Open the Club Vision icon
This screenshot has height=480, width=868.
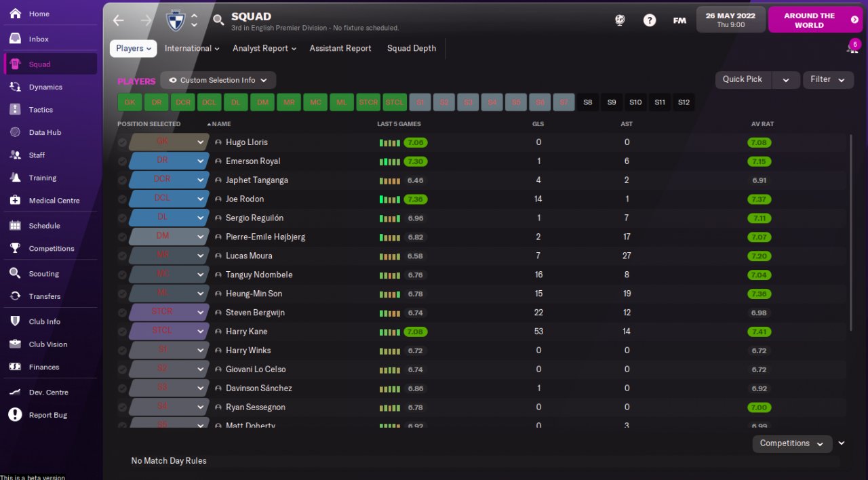click(15, 344)
